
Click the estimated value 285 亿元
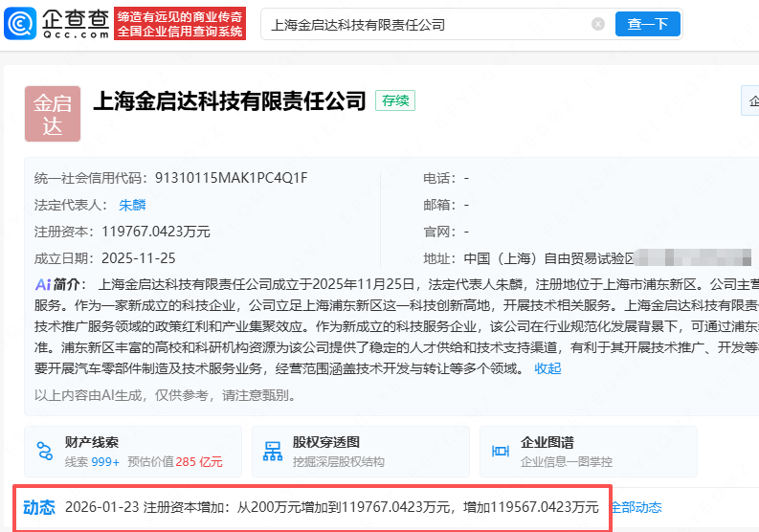pos(198,462)
